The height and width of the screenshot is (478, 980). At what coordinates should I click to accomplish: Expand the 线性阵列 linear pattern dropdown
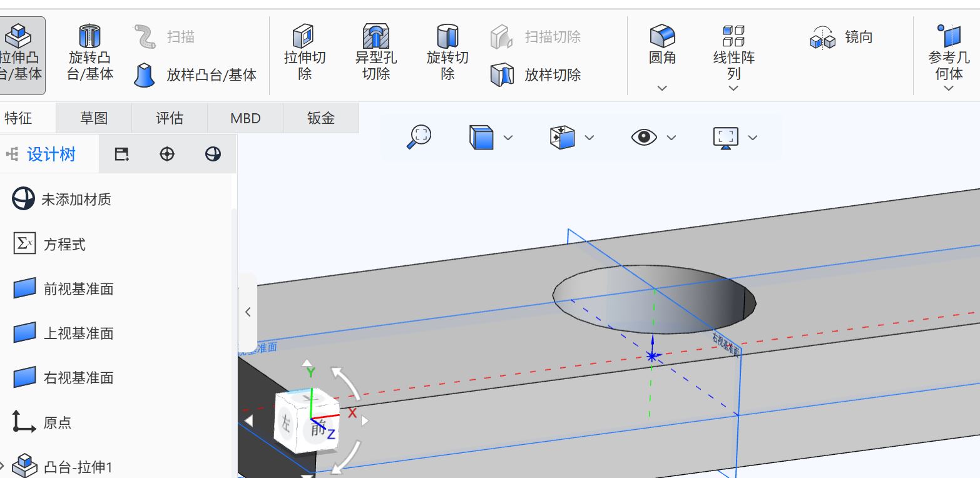coord(733,88)
